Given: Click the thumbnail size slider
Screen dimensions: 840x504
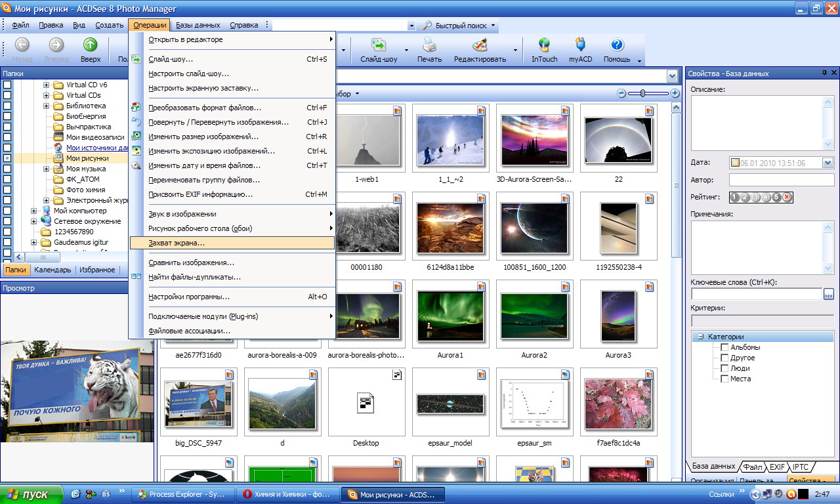Looking at the screenshot, I should click(643, 94).
